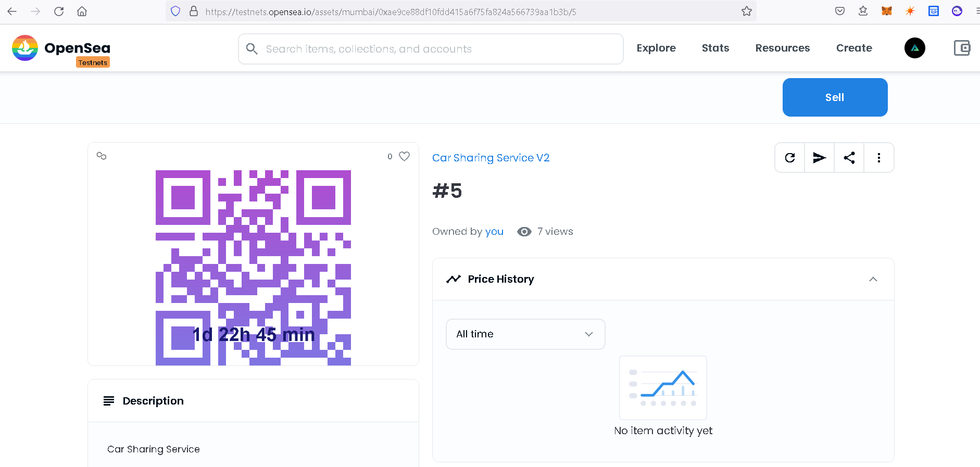Viewport: 980px width, 467px height.
Task: Refresh metadata with the circular arrow icon
Action: (790, 158)
